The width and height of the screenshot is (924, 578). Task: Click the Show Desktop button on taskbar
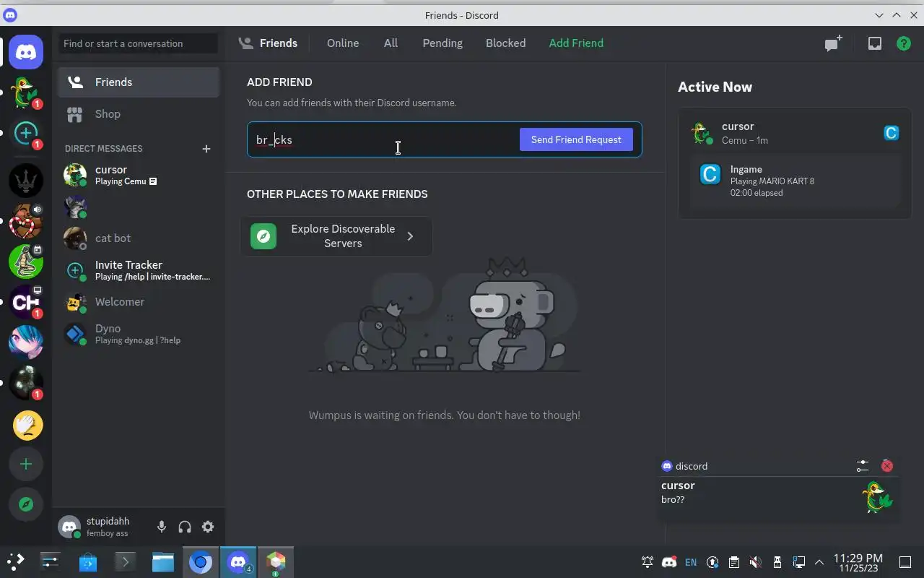click(905, 562)
